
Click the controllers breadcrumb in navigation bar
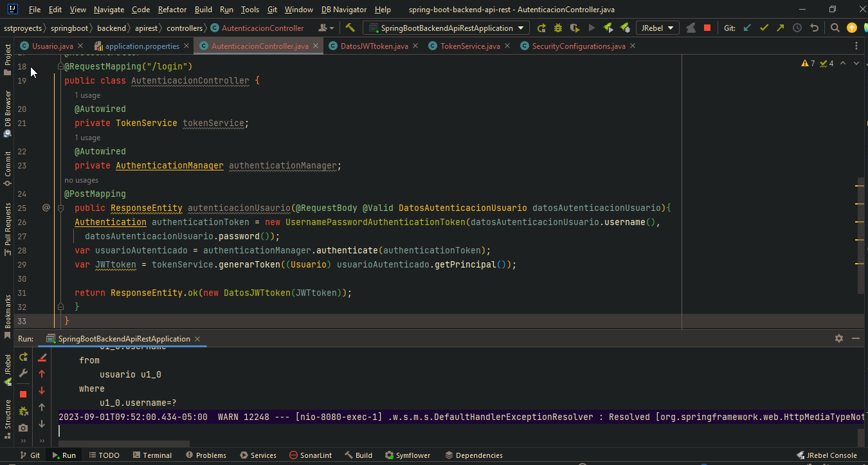coord(184,28)
